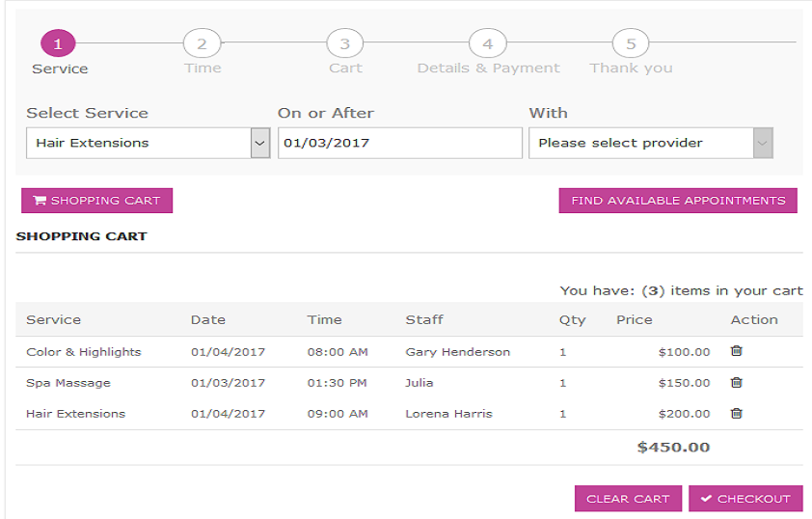Image resolution: width=812 pixels, height=519 pixels.
Task: Delete Color & Highlights row trash icon
Action: click(x=736, y=351)
